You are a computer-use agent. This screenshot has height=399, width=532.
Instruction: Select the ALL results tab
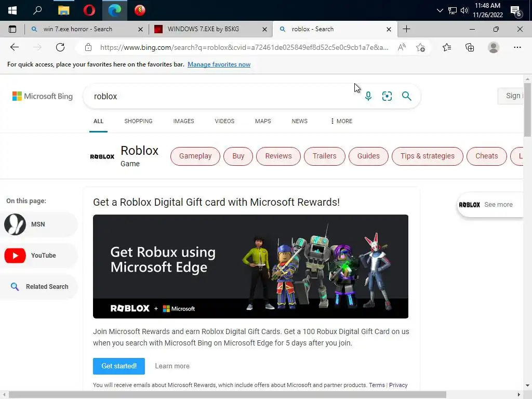[98, 121]
